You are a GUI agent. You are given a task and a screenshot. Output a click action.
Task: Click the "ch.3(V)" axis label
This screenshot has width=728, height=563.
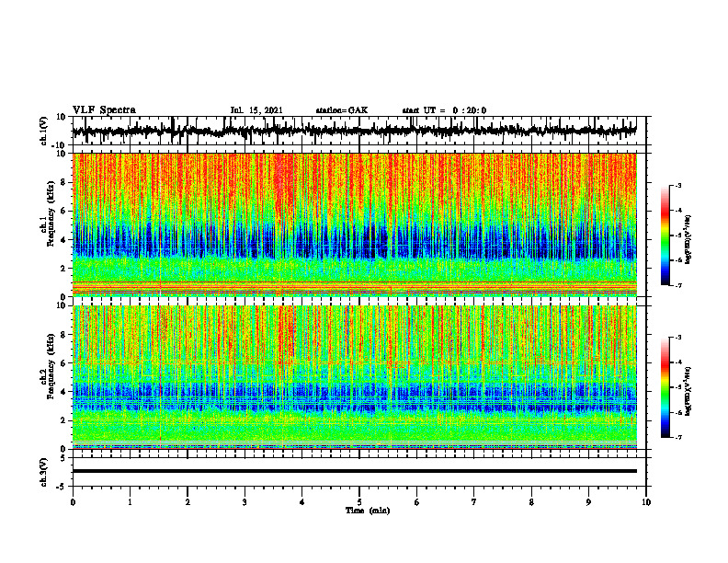point(44,472)
